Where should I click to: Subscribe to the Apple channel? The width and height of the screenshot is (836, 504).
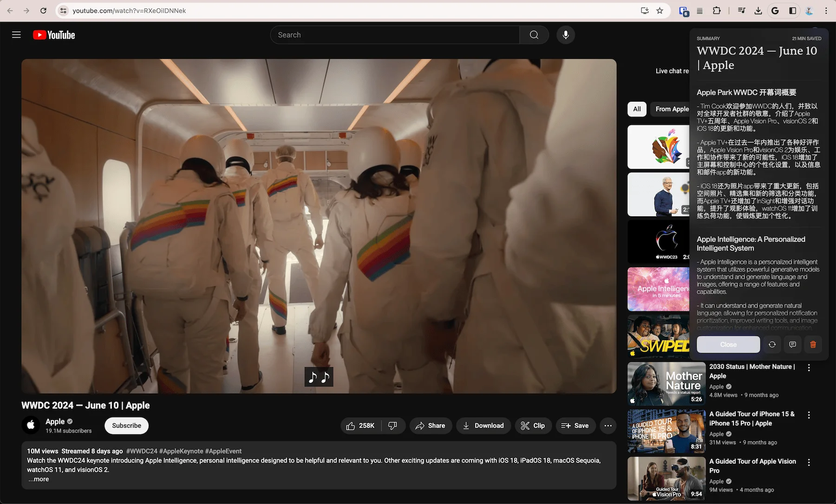tap(126, 426)
